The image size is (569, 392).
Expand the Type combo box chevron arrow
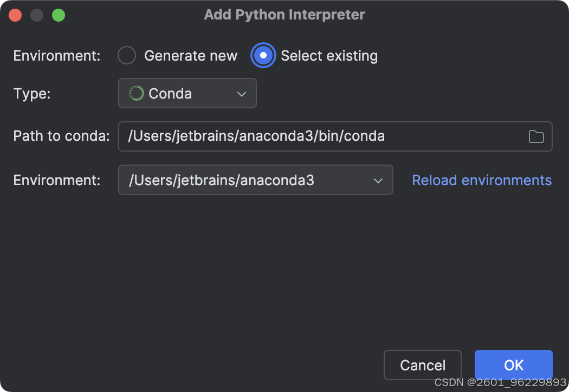(242, 94)
